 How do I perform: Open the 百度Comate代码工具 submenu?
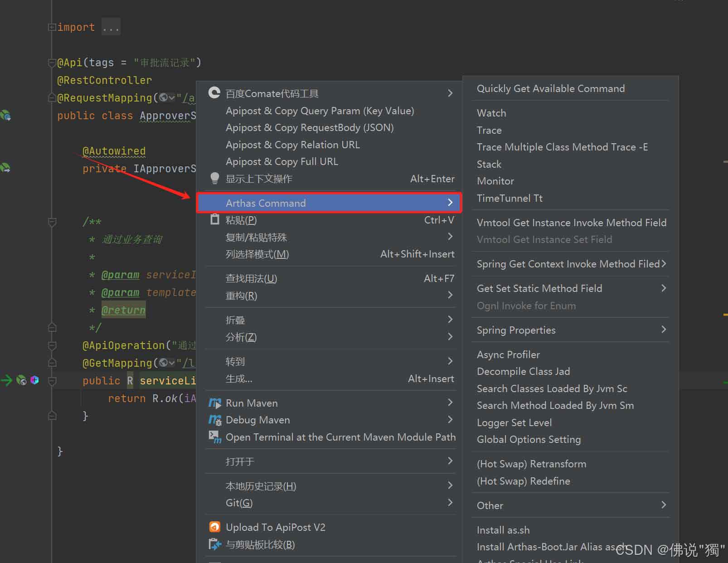[x=329, y=93]
